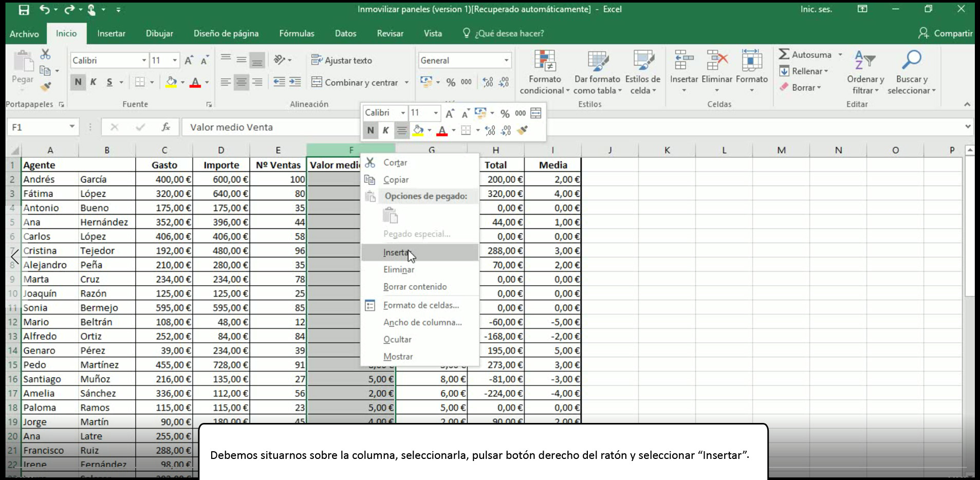Click the Cut scissors icon in Portapapeles
980x480 pixels.
click(45, 54)
